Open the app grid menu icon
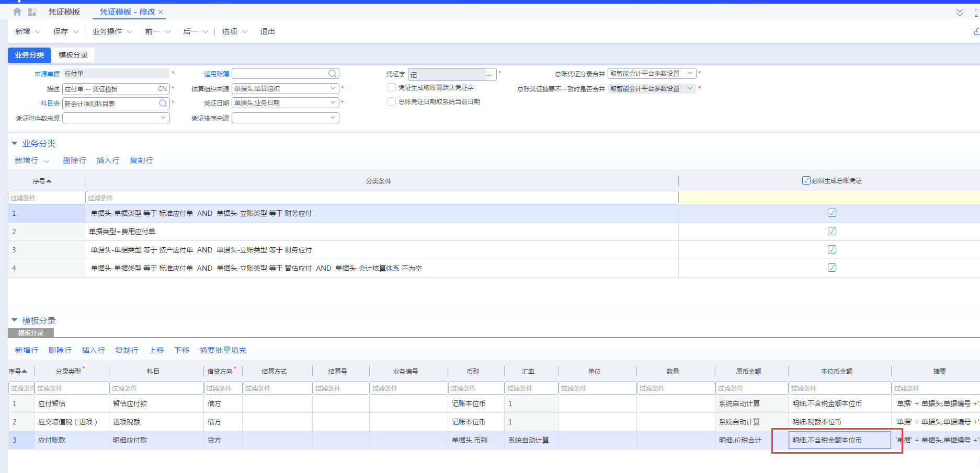980x473 pixels. (x=32, y=12)
